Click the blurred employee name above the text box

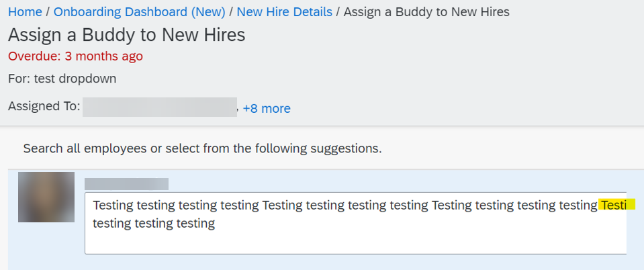[126, 184]
